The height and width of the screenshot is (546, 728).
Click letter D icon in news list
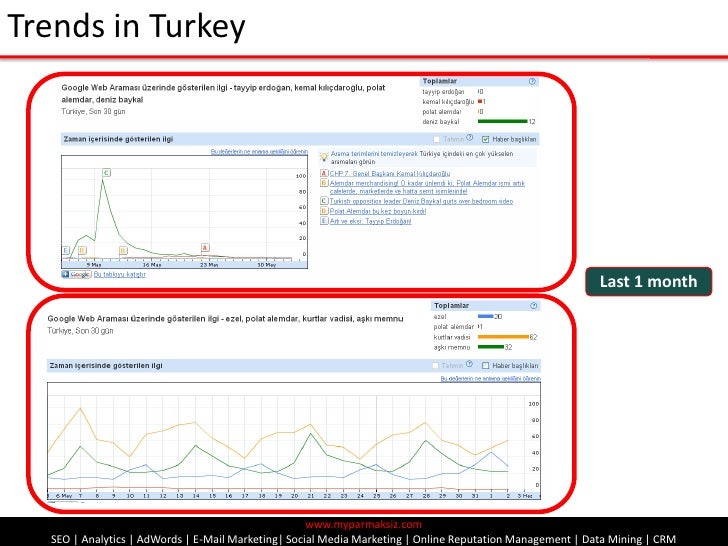[x=325, y=211]
